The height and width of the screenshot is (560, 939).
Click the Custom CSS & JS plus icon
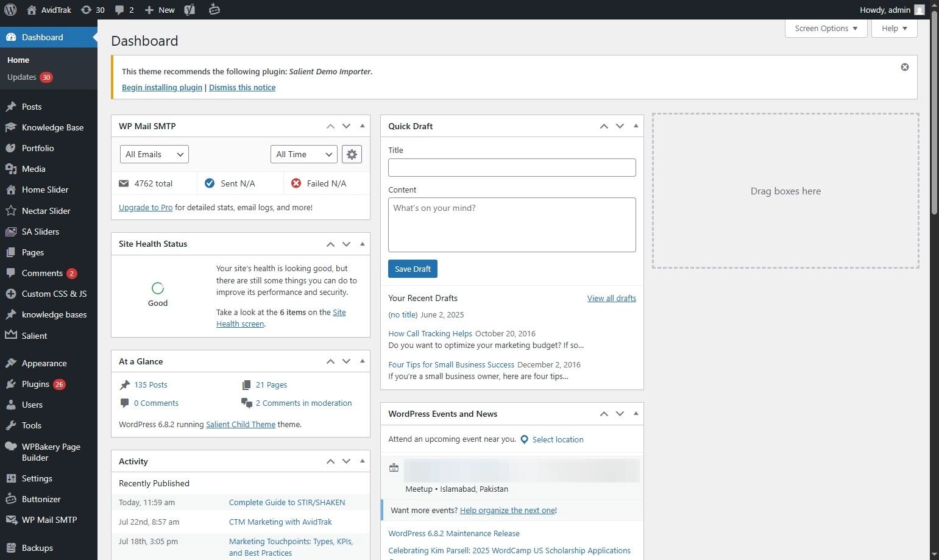point(11,294)
